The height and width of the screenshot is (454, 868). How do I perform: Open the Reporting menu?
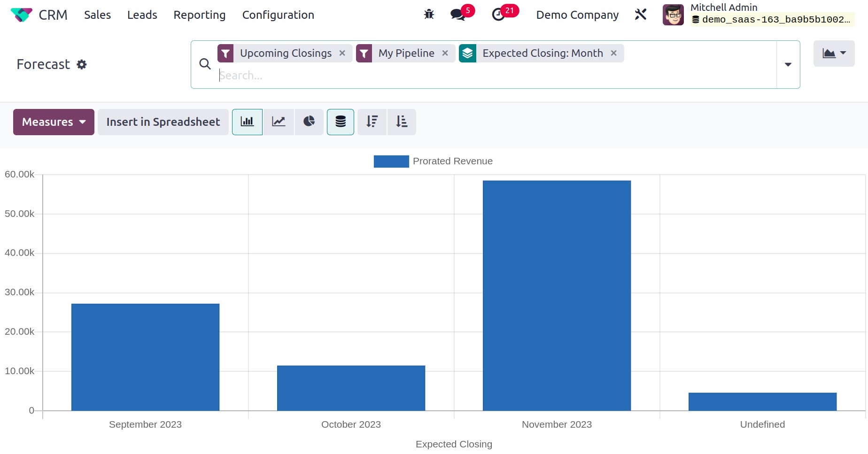200,15
